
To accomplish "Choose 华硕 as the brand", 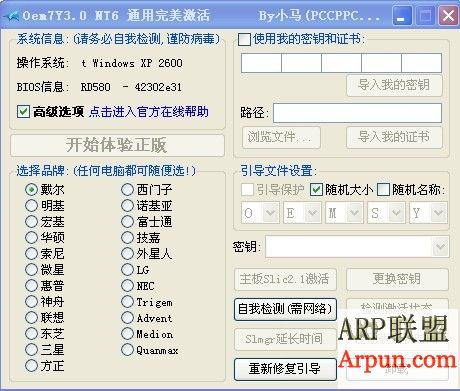I will [31, 238].
